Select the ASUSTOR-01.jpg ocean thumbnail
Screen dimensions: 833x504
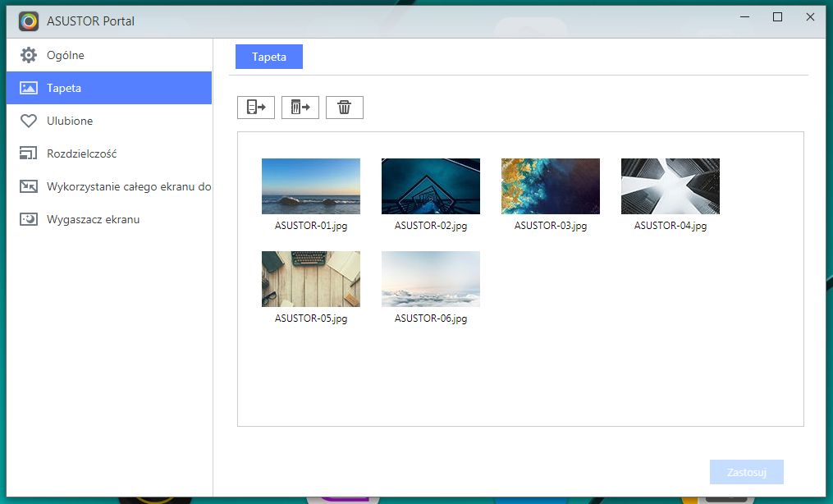pos(311,186)
